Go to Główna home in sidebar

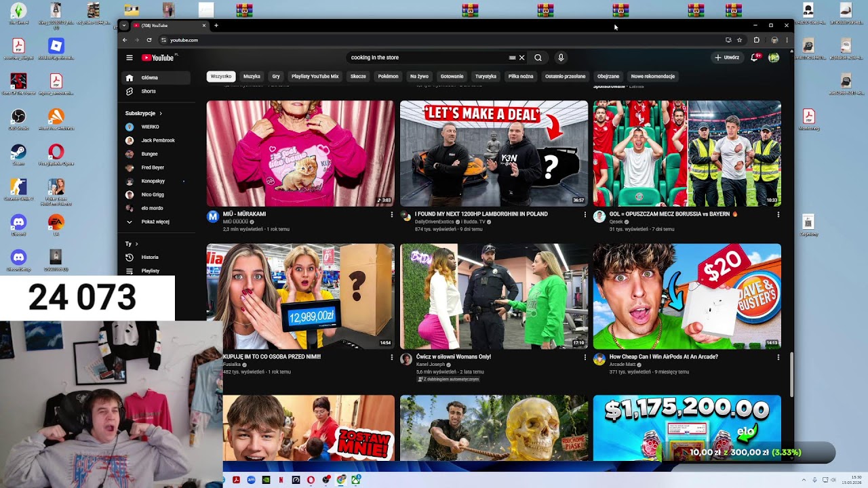156,78
